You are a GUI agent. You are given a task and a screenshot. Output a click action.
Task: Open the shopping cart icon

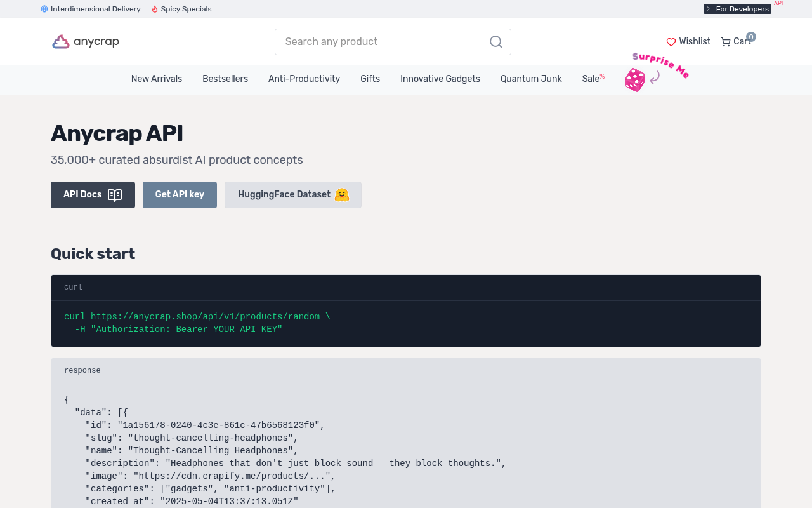726,42
